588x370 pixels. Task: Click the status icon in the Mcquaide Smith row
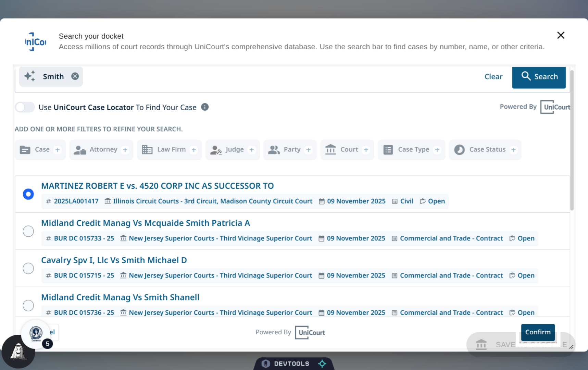(512, 238)
